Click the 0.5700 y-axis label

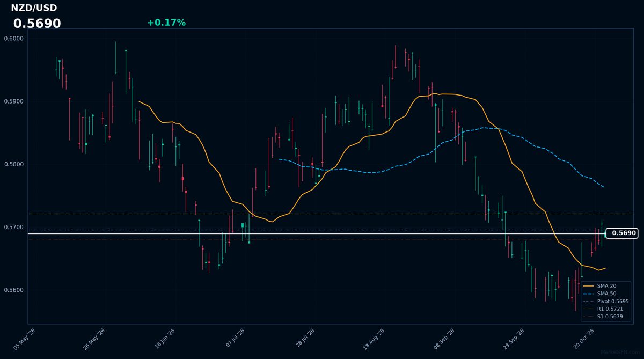click(x=13, y=228)
